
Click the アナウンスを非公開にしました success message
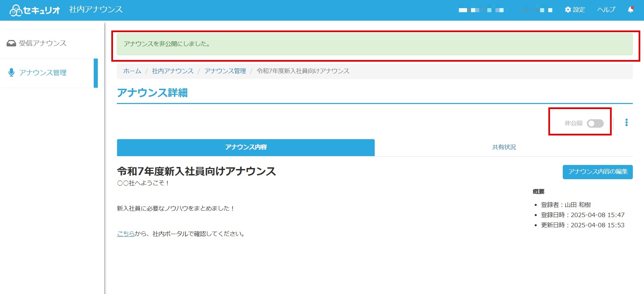[375, 44]
